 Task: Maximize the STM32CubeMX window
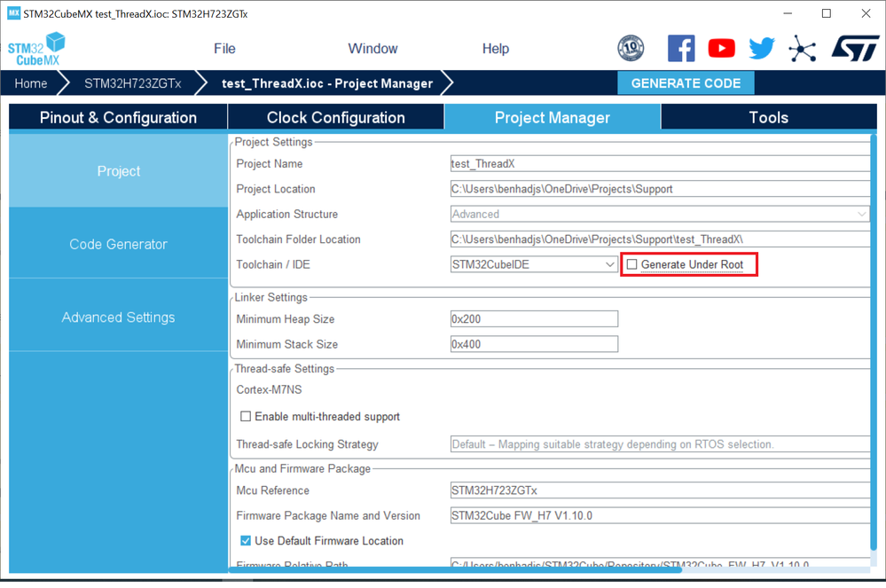(x=826, y=13)
